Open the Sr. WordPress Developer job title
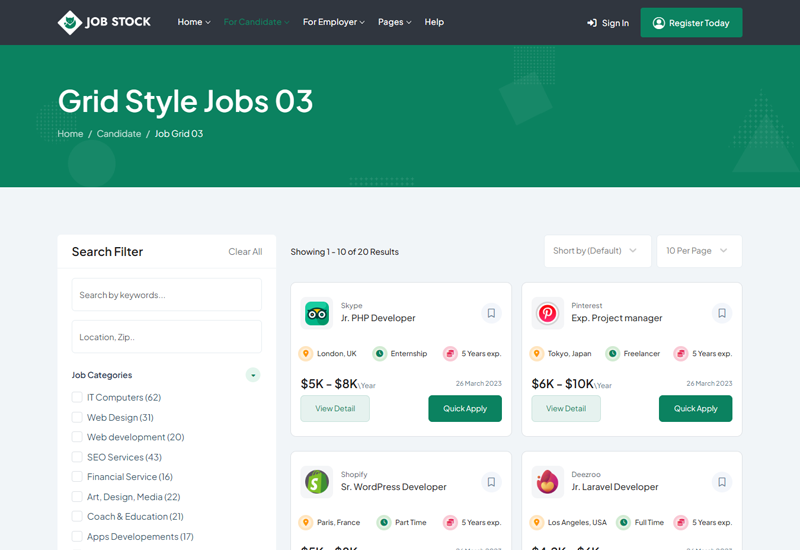Image resolution: width=800 pixels, height=550 pixels. [393, 487]
